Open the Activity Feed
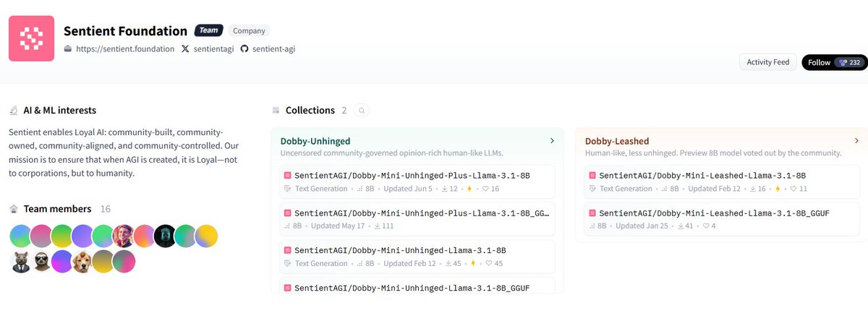The height and width of the screenshot is (329, 868). (x=767, y=62)
